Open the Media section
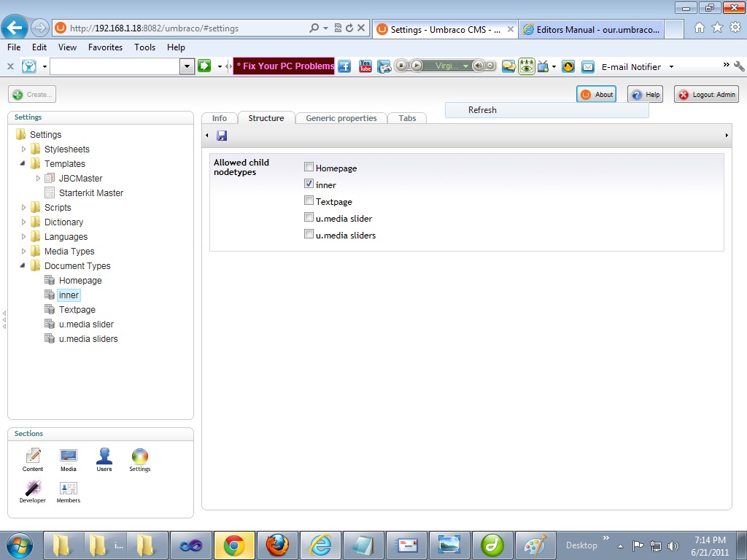747x560 pixels. 69,459
